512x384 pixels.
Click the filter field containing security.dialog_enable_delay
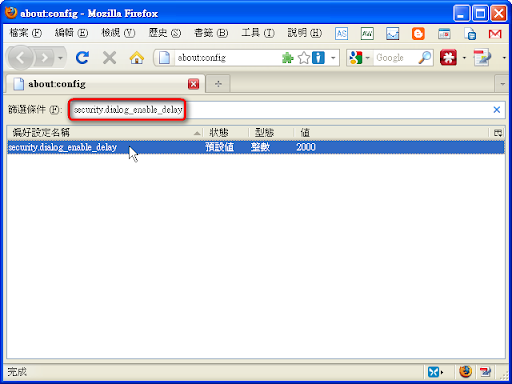coord(286,110)
